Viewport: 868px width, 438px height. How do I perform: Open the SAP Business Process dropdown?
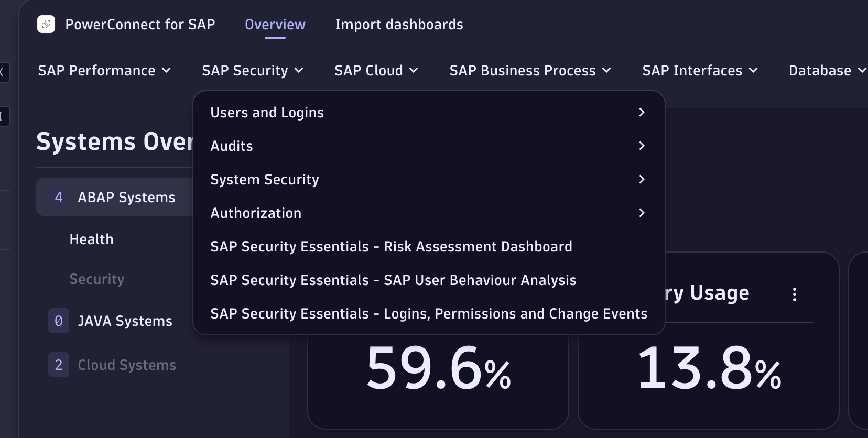(x=530, y=70)
